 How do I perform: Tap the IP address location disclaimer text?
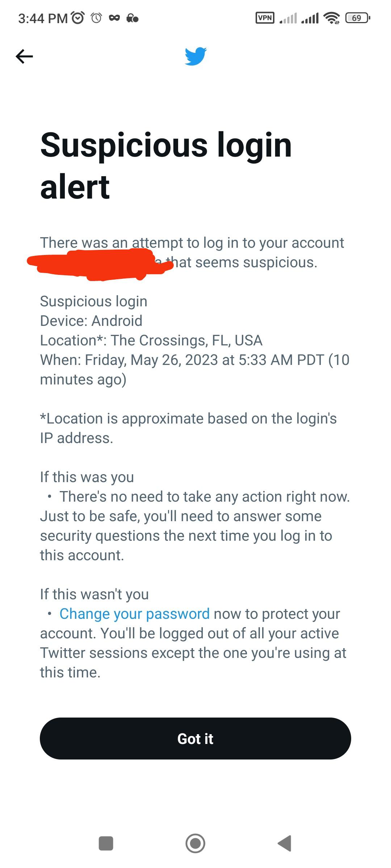coord(188,428)
